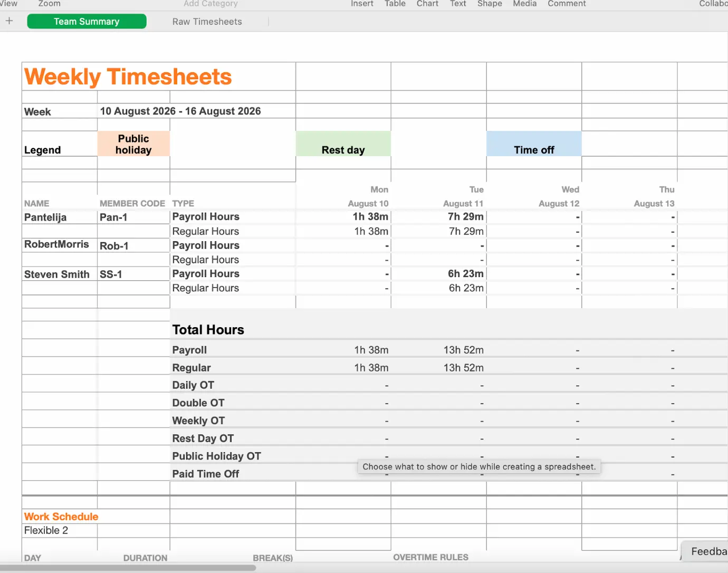Screen dimensions: 728x573
Task: Click the Text toolbar item
Action: (458, 4)
